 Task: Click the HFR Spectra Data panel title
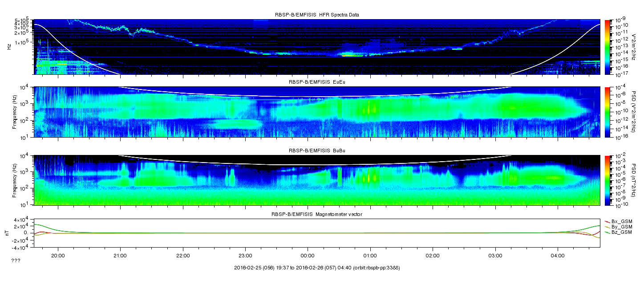pos(317,15)
